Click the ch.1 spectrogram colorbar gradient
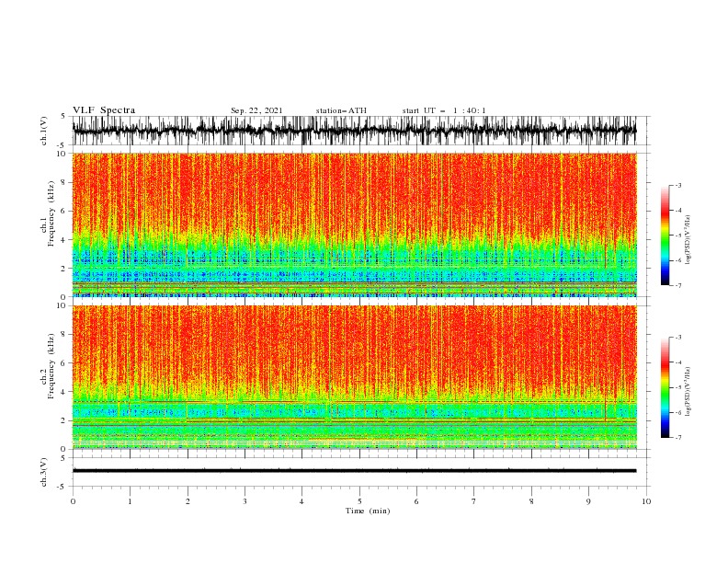 click(x=665, y=235)
